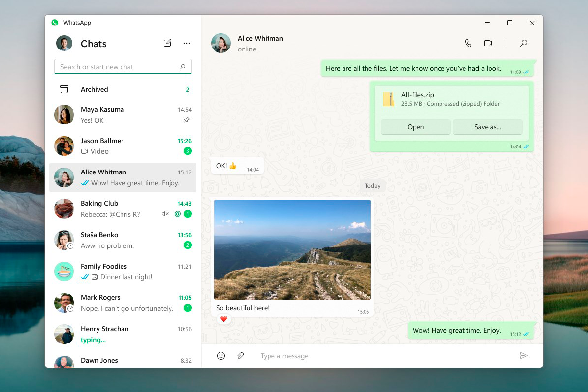Click unread badge 3 on Jason Ballmer
This screenshot has width=588, height=392.
tap(188, 151)
